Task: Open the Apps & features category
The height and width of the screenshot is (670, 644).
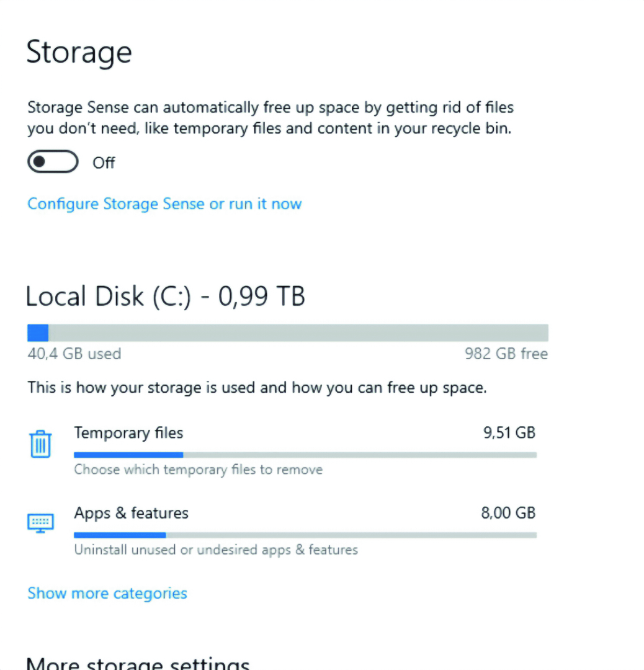Action: click(x=131, y=514)
